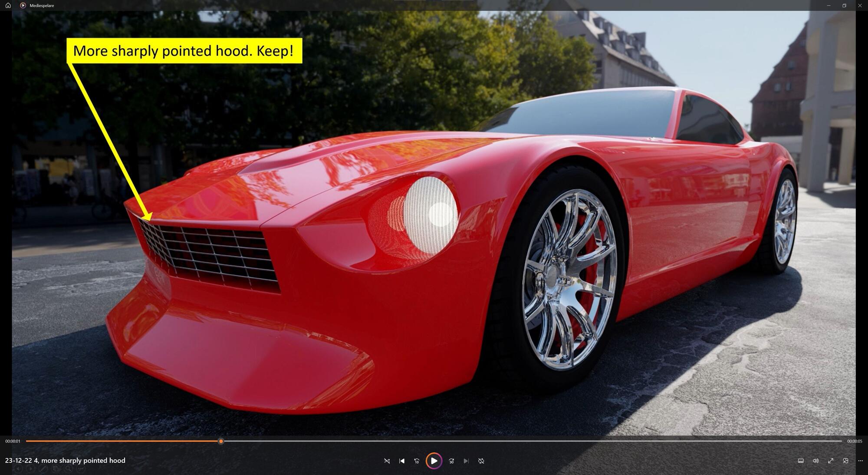Switch to mini player view
868x475 pixels.
845,461
